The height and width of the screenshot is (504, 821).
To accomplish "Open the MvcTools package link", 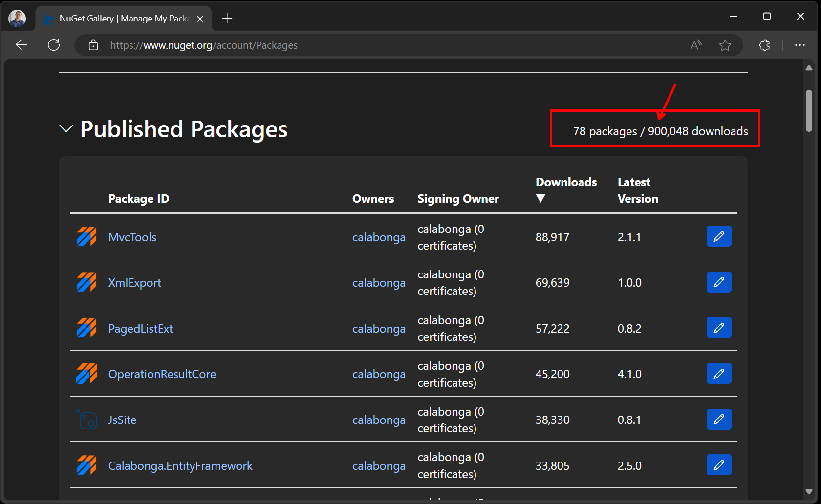I will 132,237.
